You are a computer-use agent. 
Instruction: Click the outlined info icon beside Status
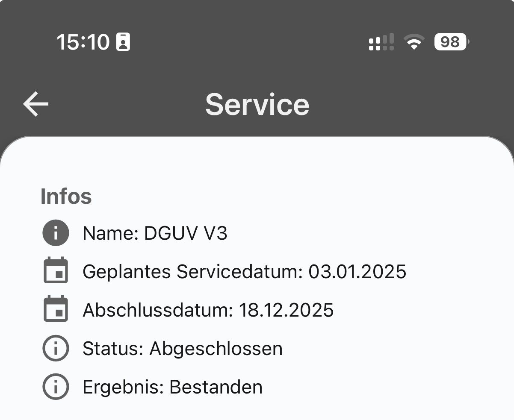[x=56, y=348]
